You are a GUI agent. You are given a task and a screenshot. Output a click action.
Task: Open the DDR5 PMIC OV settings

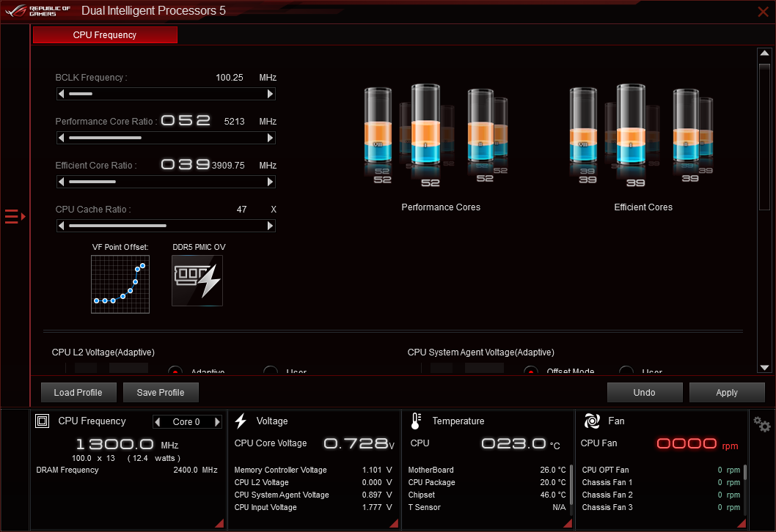click(x=197, y=281)
